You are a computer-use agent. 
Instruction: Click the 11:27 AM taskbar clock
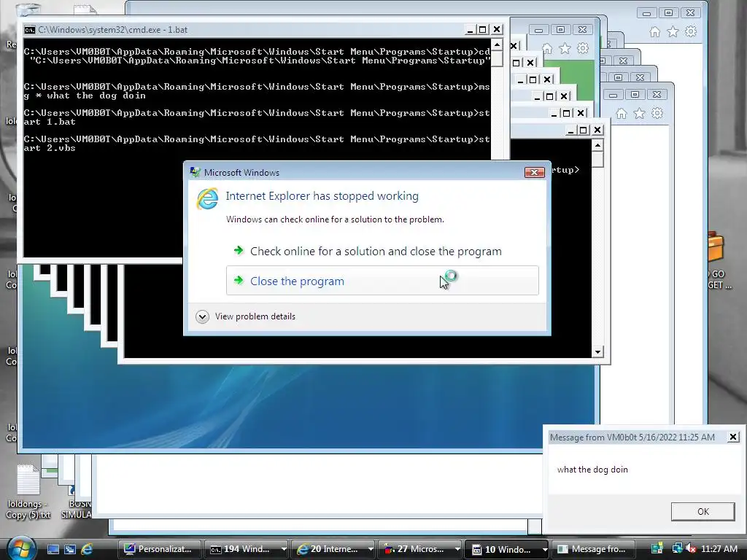(x=719, y=549)
